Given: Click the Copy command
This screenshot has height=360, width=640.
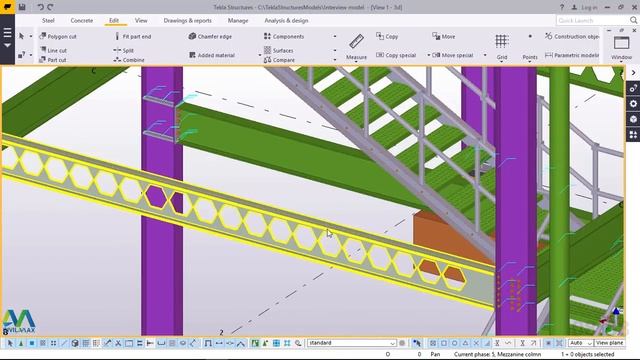Looking at the screenshot, I should 387,36.
